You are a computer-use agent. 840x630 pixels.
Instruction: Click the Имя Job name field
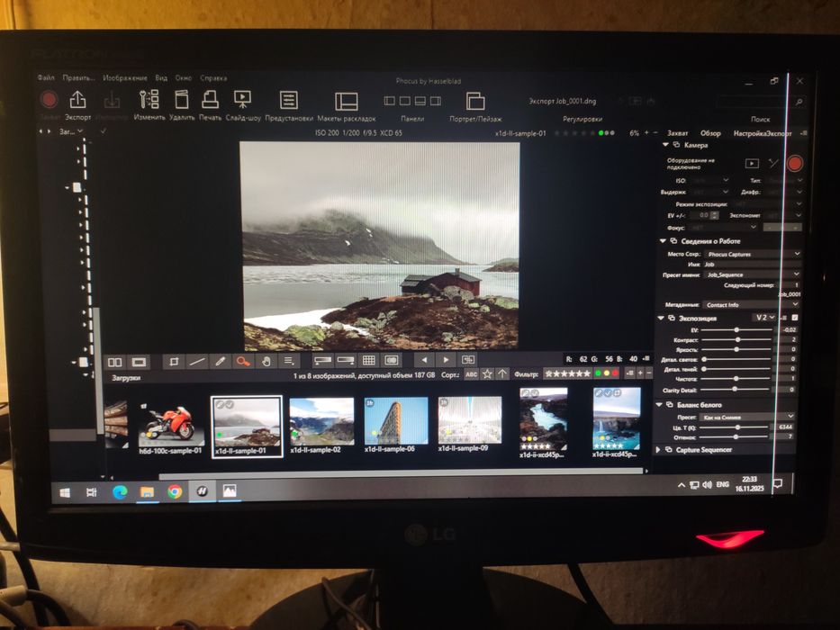tap(752, 264)
